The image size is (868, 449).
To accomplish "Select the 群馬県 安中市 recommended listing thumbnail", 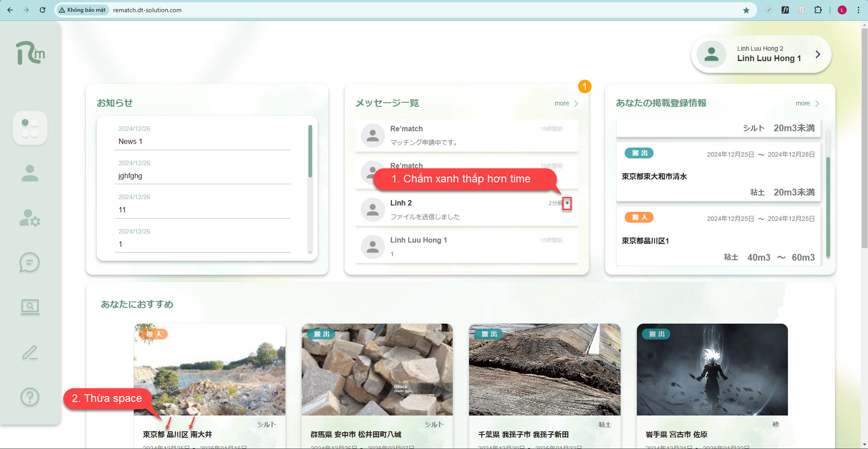I will click(377, 369).
